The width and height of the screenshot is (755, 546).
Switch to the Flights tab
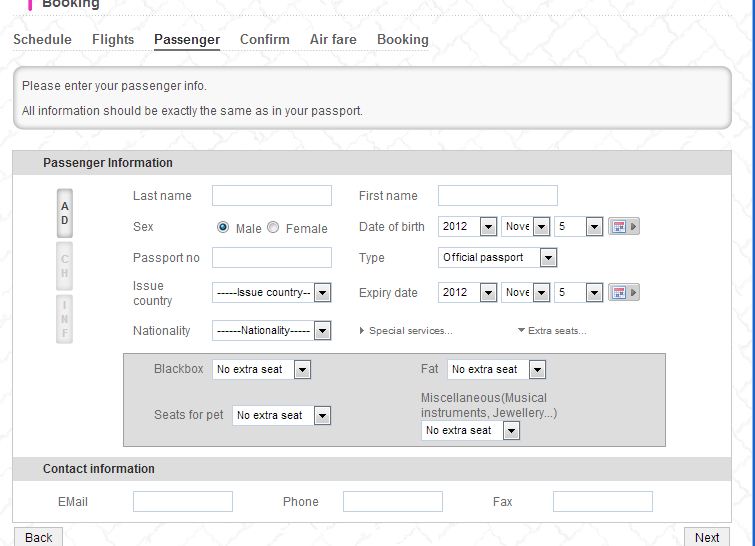[x=113, y=40]
